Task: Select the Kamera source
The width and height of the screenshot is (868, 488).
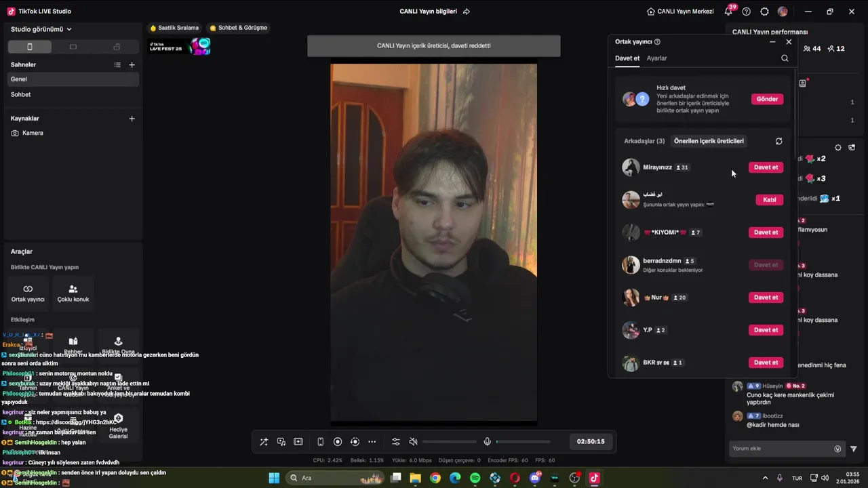Action: (73, 133)
